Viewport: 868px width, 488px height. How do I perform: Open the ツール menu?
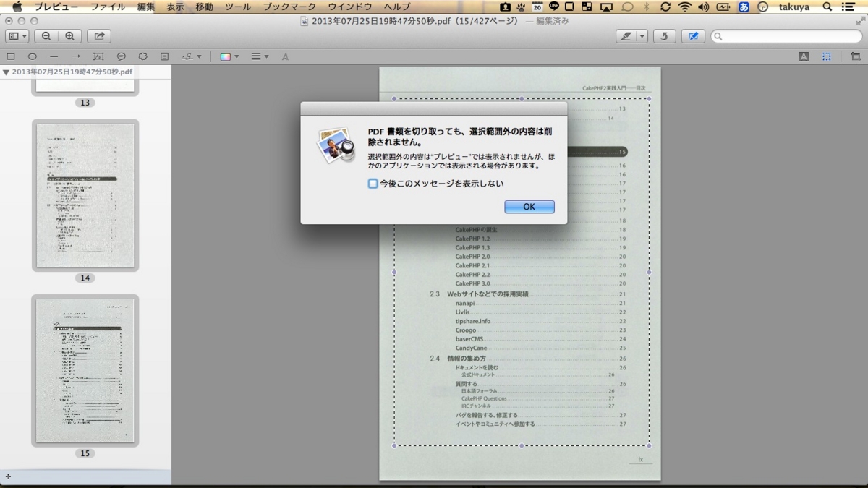[x=238, y=7]
